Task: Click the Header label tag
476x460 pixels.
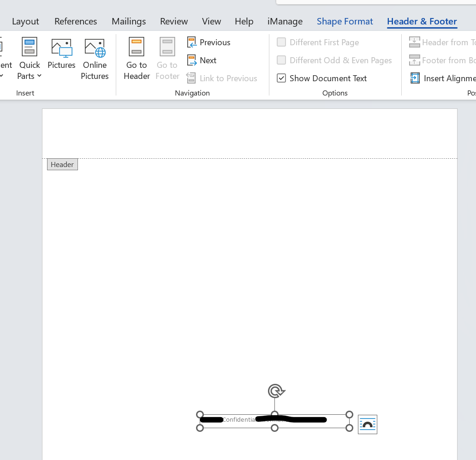Action: pos(62,165)
